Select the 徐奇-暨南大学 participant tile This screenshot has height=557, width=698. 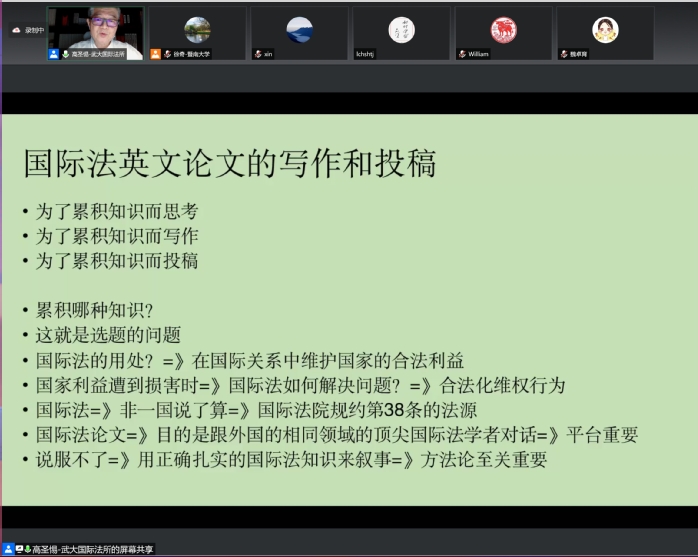198,33
